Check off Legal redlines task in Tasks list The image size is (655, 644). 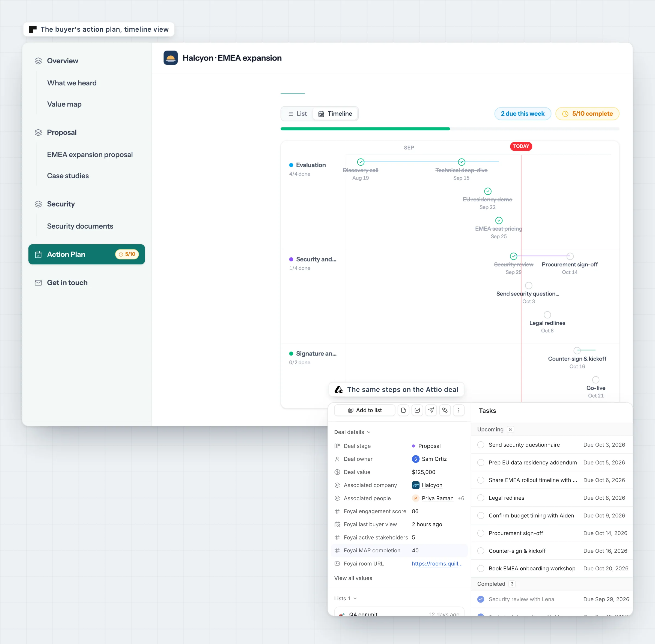pyautogui.click(x=480, y=498)
